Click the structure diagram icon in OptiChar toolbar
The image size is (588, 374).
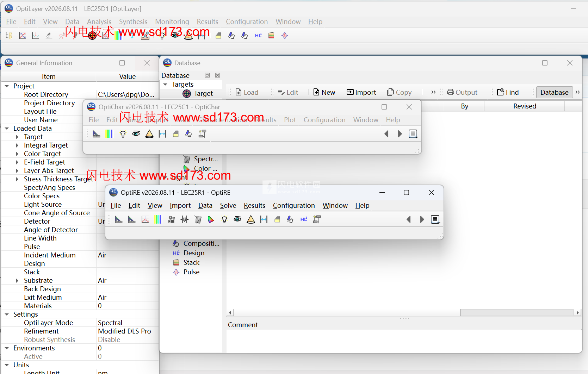(x=202, y=134)
